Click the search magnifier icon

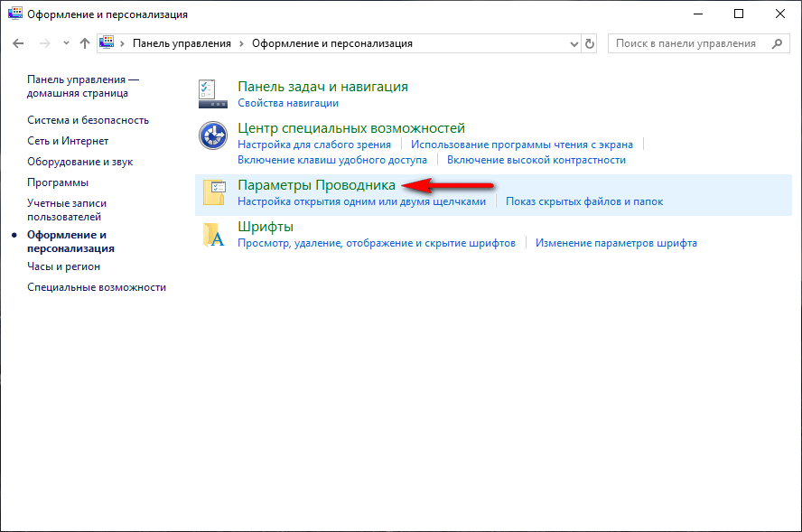click(x=777, y=43)
